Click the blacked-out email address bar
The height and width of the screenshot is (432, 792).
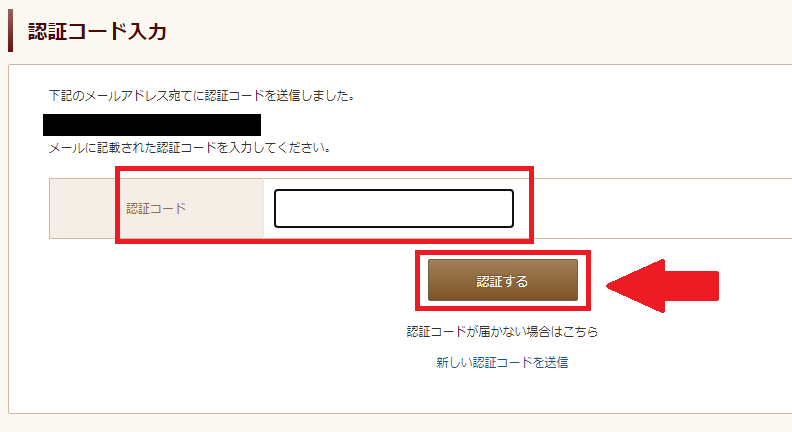coord(152,125)
